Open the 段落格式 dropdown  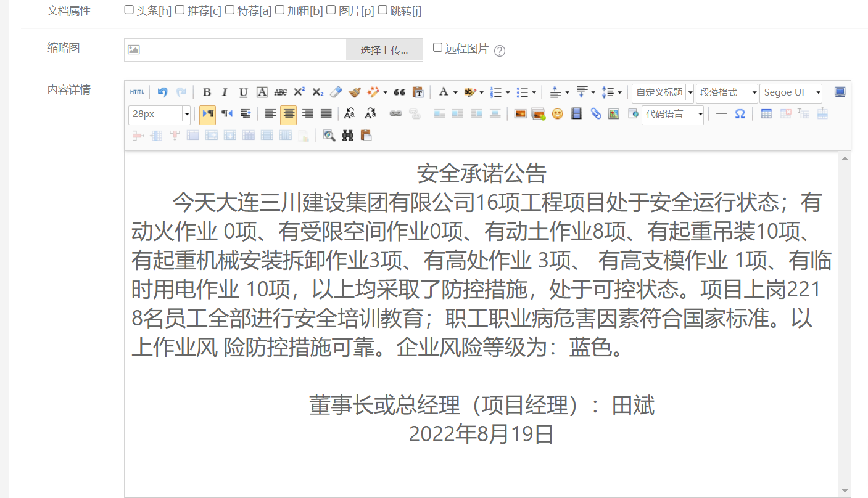point(727,92)
